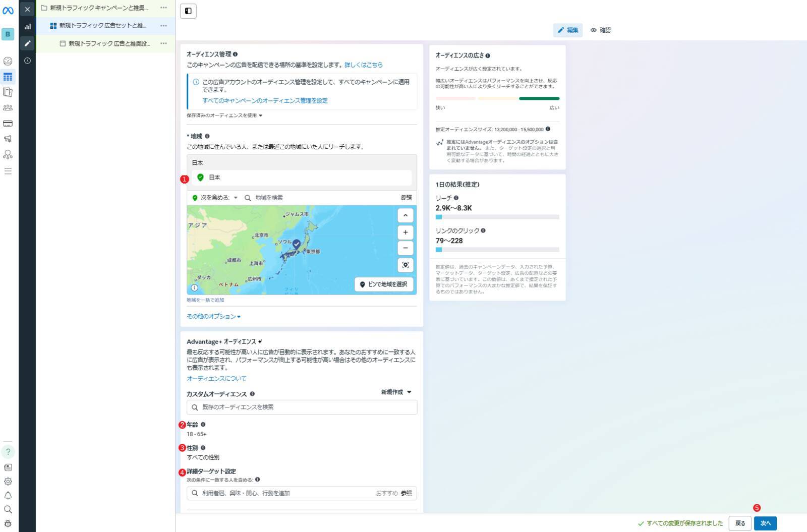This screenshot has width=807, height=532.
Task: Switch to 確認 preview mode
Action: [600, 30]
